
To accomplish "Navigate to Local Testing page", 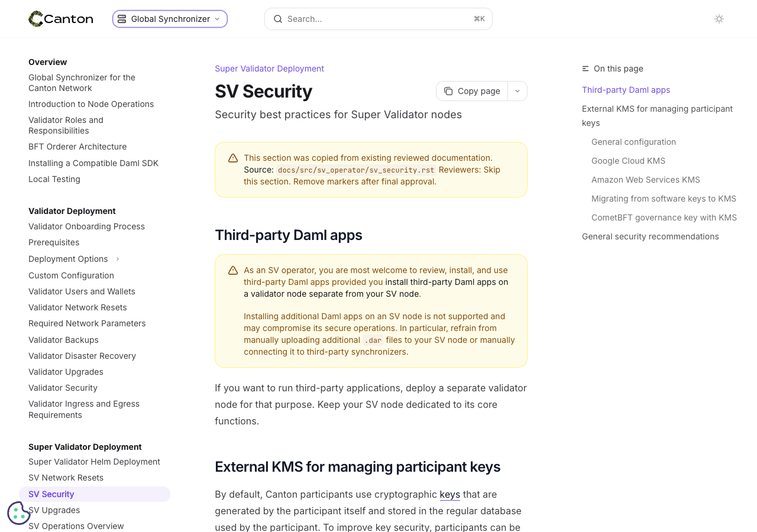I will click(x=54, y=179).
